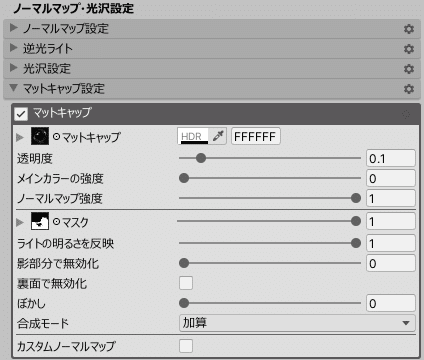Click the FFFFFF hex color field
The height and width of the screenshot is (360, 424).
(256, 136)
